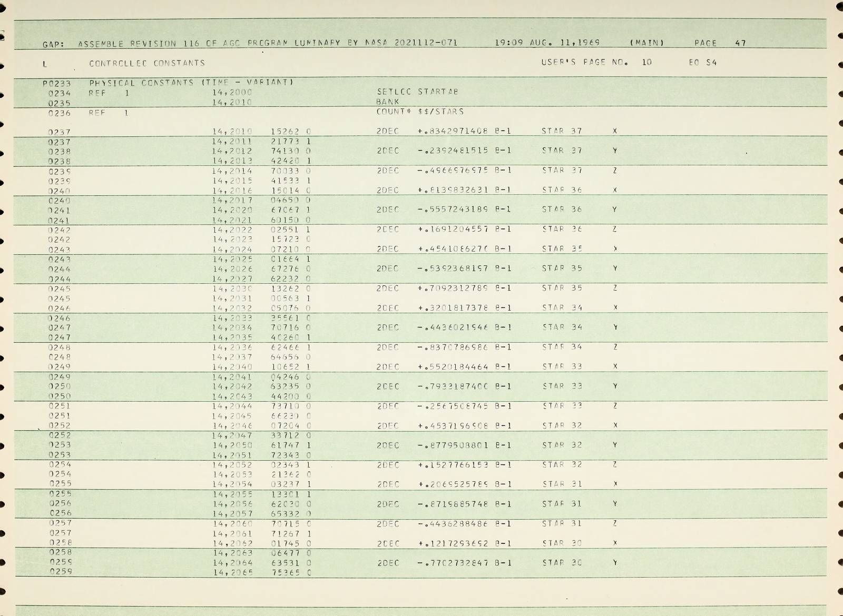Click 'PHYSICAL CONSTANTS (TIME - VARIANT)' title

pyautogui.click(x=191, y=83)
